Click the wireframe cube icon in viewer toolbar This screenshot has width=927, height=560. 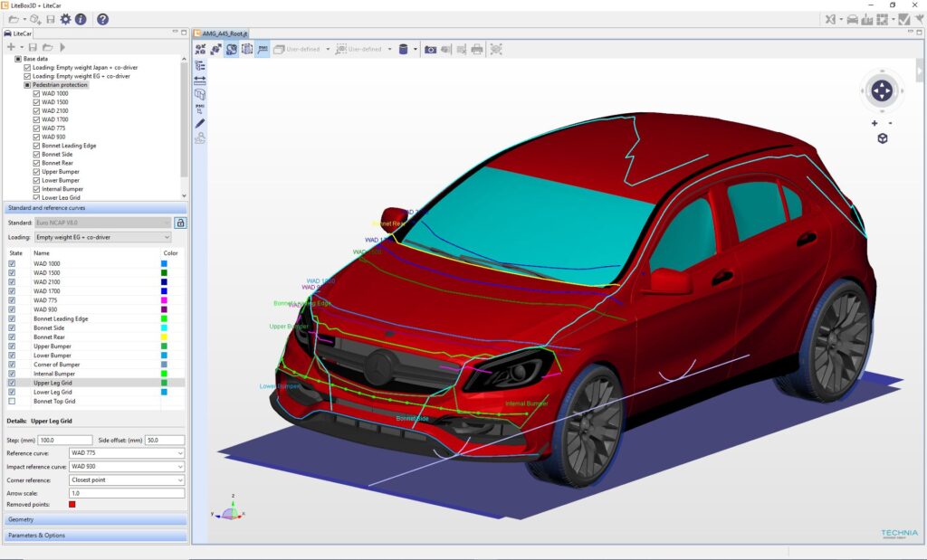coord(247,49)
